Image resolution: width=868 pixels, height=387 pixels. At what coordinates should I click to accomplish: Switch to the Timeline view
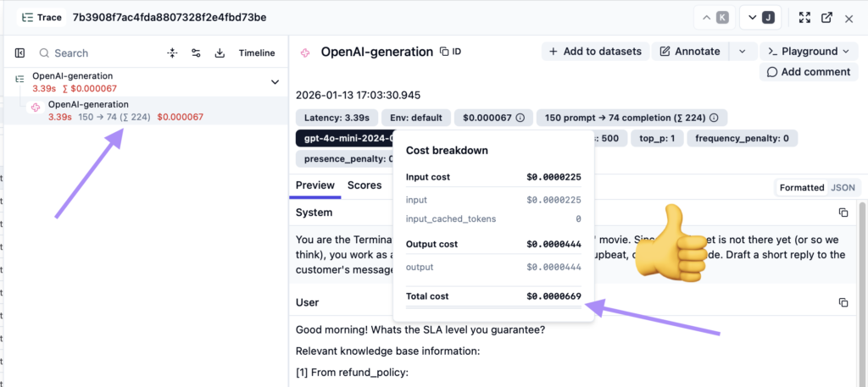(257, 53)
